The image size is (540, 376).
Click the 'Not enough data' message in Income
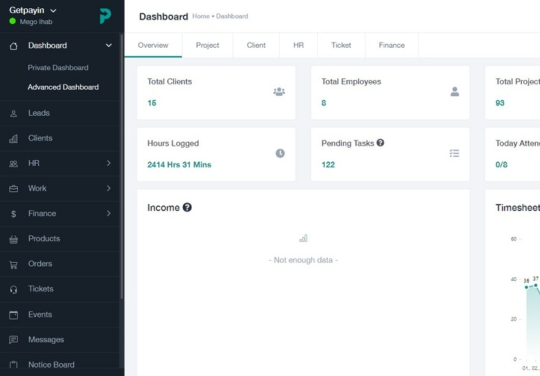coord(303,260)
